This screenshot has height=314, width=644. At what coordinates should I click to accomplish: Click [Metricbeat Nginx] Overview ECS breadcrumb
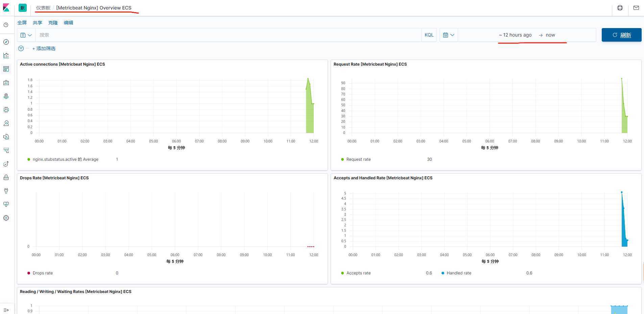point(94,8)
